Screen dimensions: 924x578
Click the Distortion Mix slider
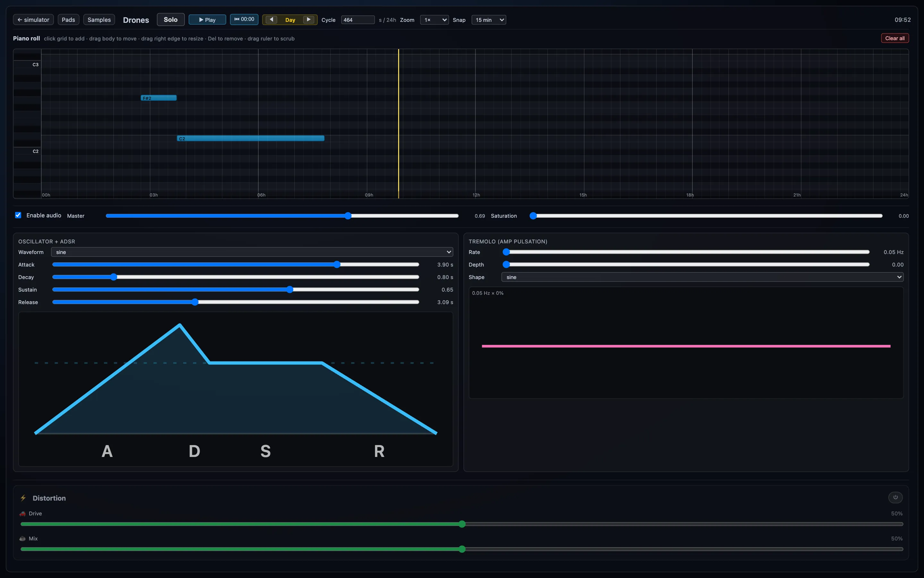click(x=462, y=549)
